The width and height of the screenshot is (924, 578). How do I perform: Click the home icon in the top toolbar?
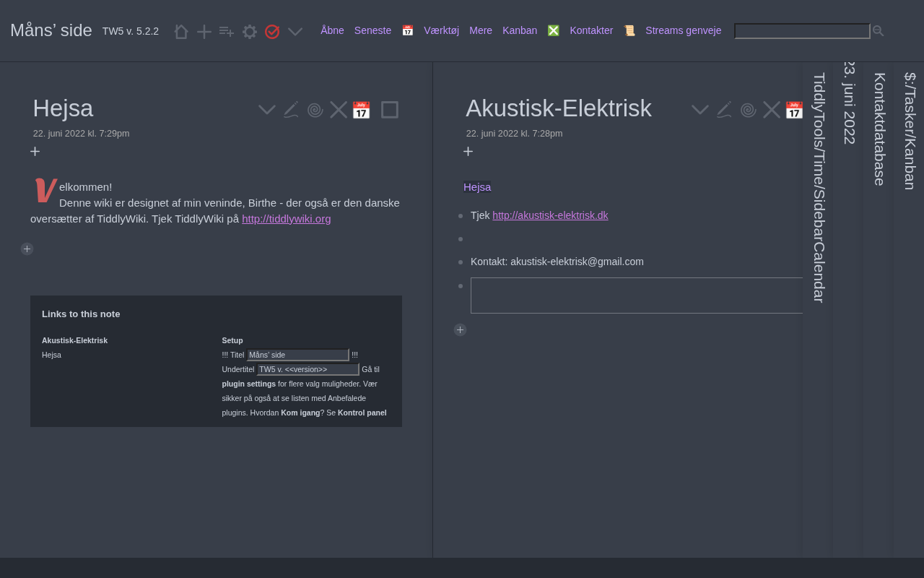point(181,32)
